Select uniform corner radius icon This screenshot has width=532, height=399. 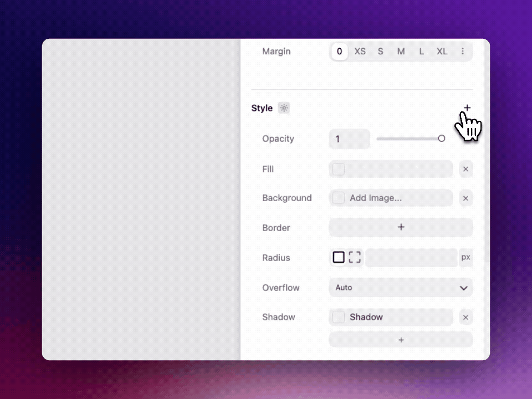[x=339, y=257]
